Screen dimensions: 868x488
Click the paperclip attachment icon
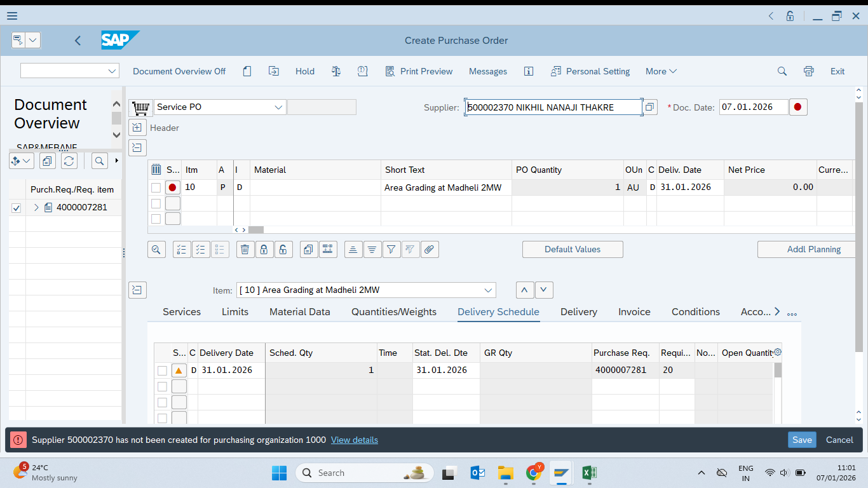pos(430,250)
